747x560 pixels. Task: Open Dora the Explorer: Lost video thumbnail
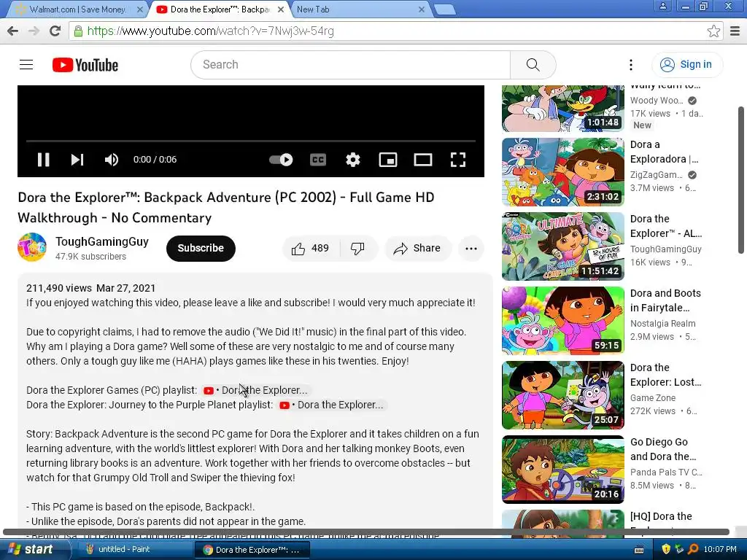pos(563,394)
